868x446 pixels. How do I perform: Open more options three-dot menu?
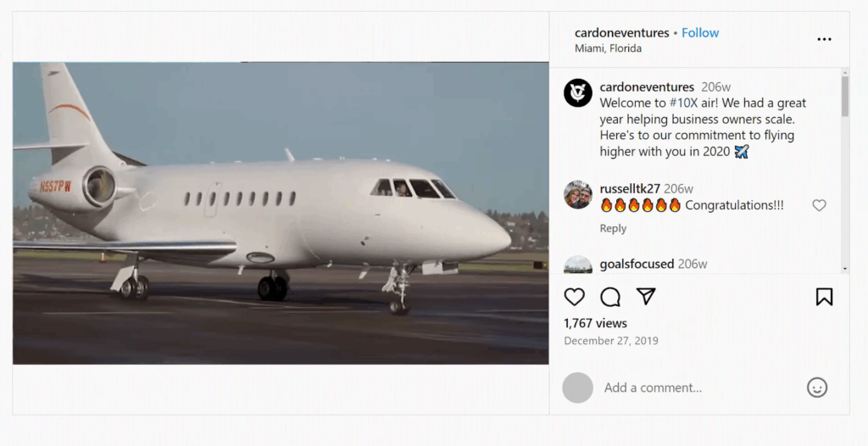pyautogui.click(x=824, y=39)
